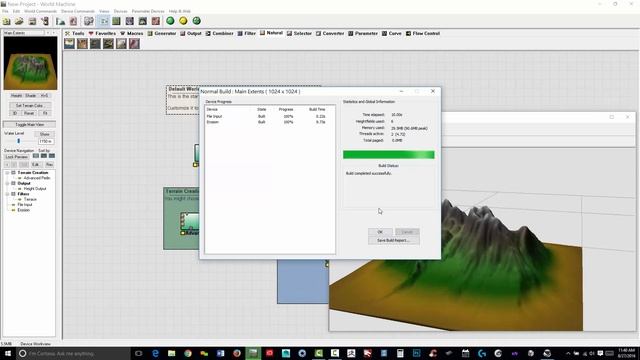Collapse the Terrain Creation tree group
The image size is (640, 360).
(7, 173)
